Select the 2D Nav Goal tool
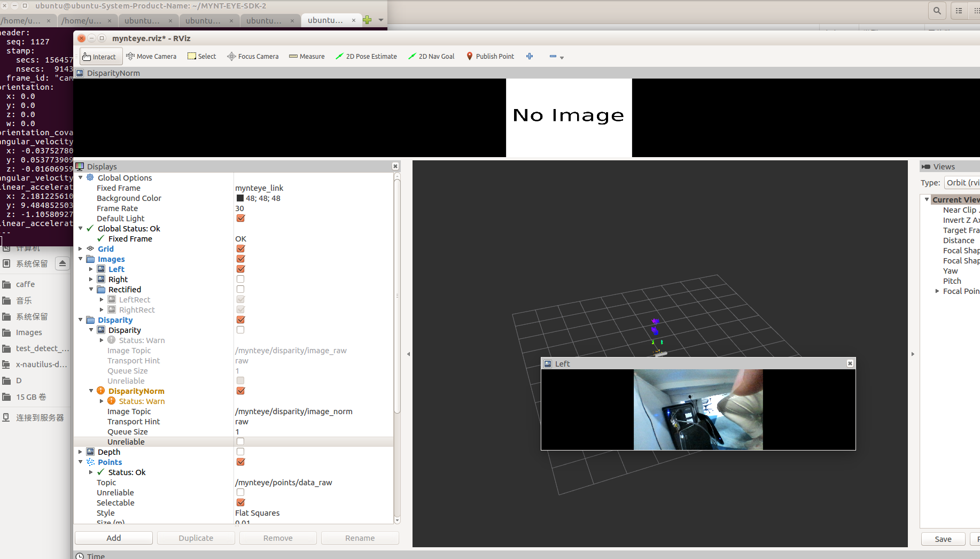The width and height of the screenshot is (980, 559). coord(431,56)
